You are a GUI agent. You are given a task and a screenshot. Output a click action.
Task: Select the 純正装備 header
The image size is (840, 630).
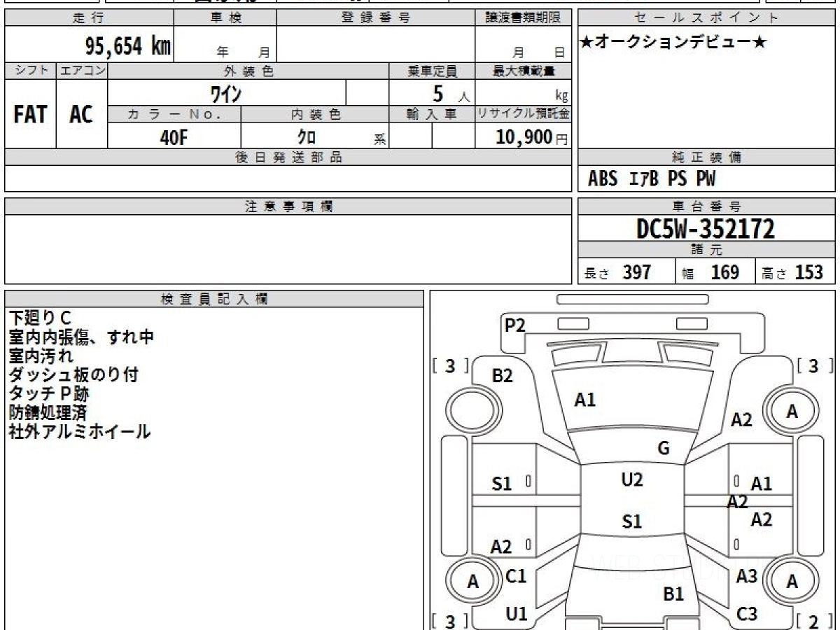[x=706, y=157]
